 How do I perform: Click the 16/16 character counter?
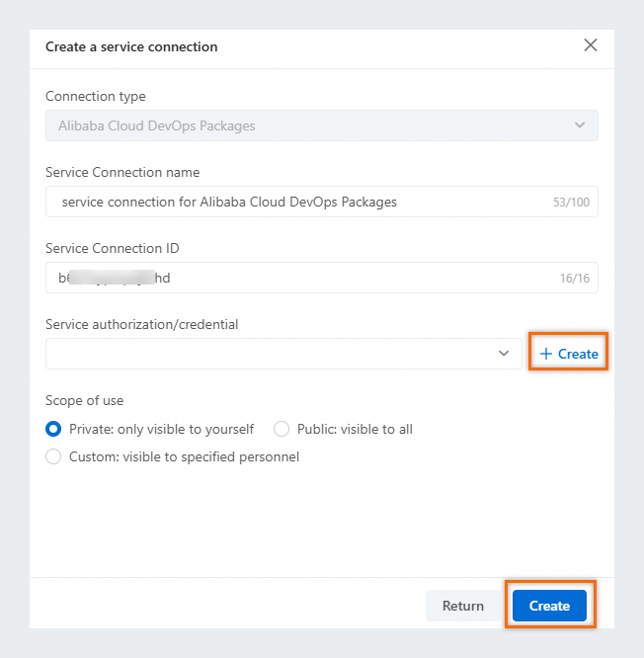574,279
